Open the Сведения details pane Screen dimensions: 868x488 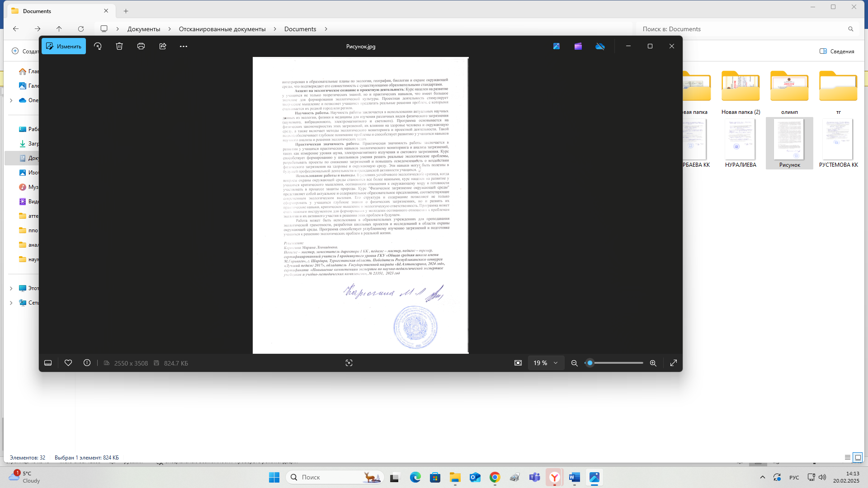pyautogui.click(x=837, y=51)
